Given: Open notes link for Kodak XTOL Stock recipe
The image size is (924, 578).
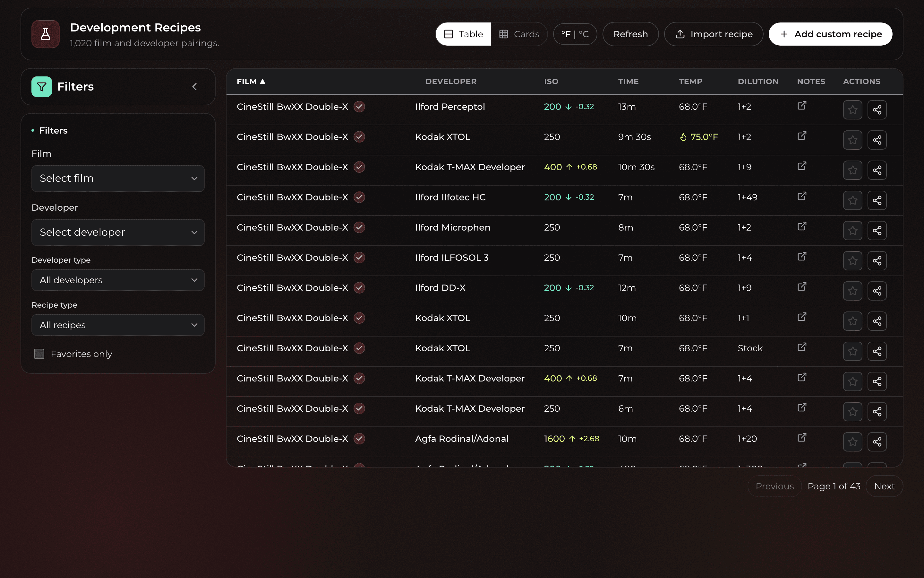Looking at the screenshot, I should click(802, 347).
